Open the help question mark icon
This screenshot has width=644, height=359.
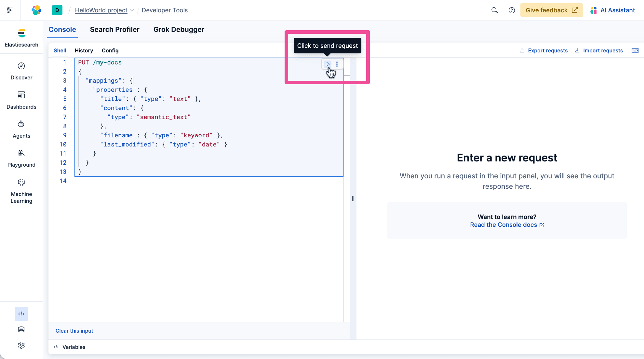tap(512, 10)
